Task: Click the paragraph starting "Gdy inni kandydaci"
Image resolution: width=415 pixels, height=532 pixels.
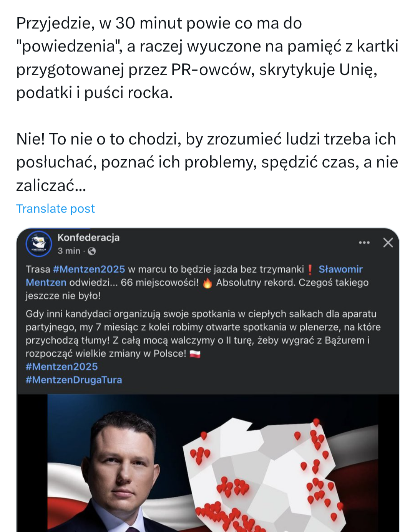Action: point(203,334)
